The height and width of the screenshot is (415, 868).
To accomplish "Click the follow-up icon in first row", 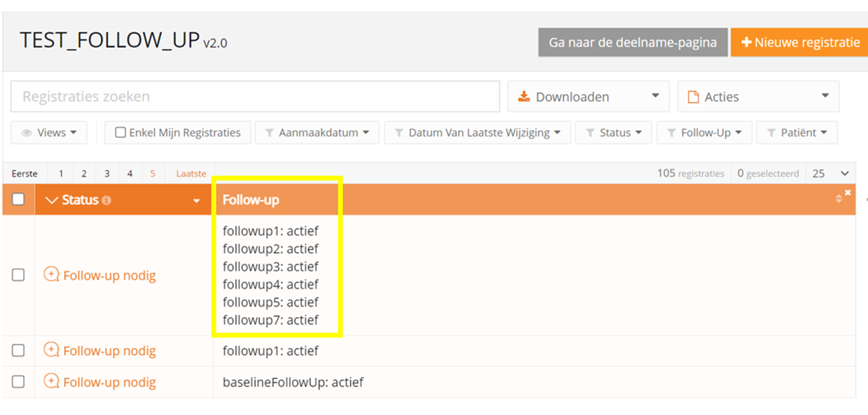I will click(51, 274).
